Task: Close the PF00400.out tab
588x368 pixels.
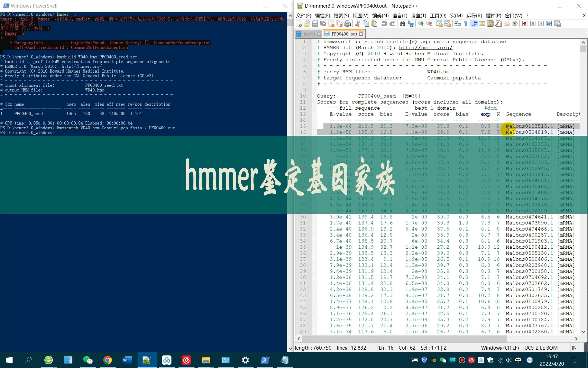Action: (361, 34)
